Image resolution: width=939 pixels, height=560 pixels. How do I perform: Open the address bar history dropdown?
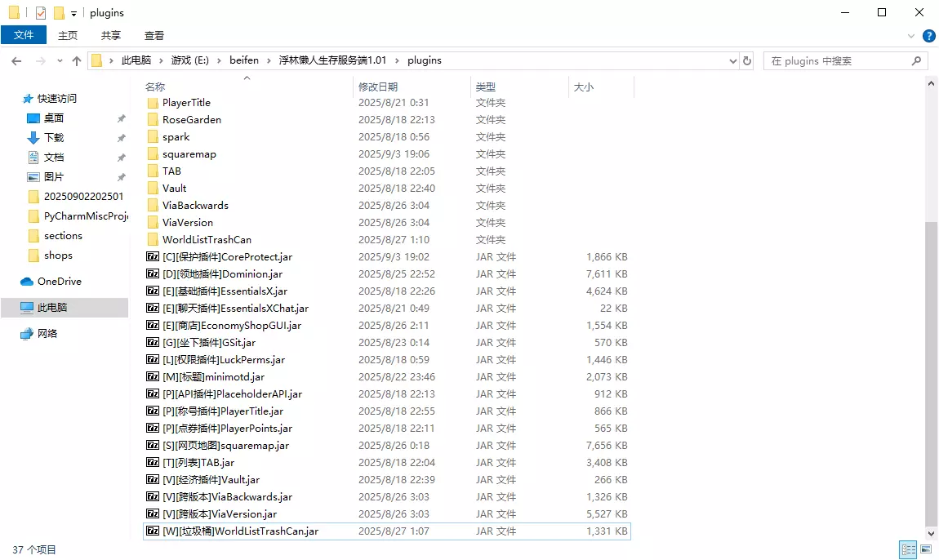click(732, 61)
